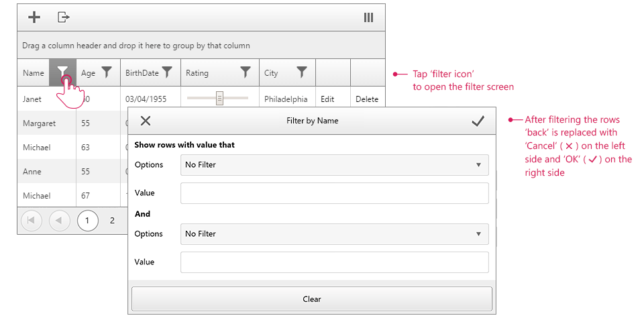This screenshot has height=322, width=644.
Task: Cancel the filter dialog with X
Action: tap(146, 121)
